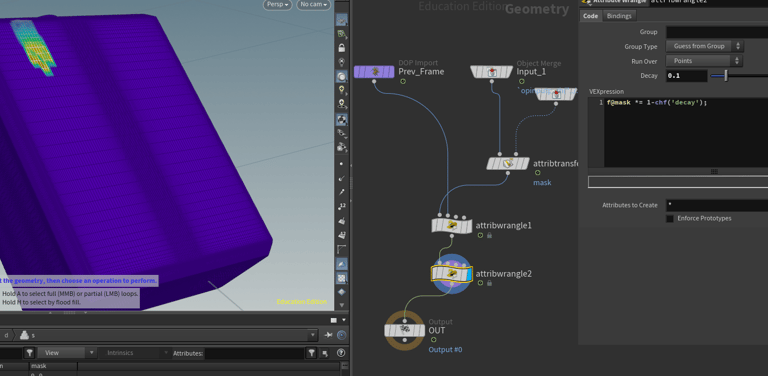
Task: Toggle point number display in viewport toolbar
Action: (341, 206)
